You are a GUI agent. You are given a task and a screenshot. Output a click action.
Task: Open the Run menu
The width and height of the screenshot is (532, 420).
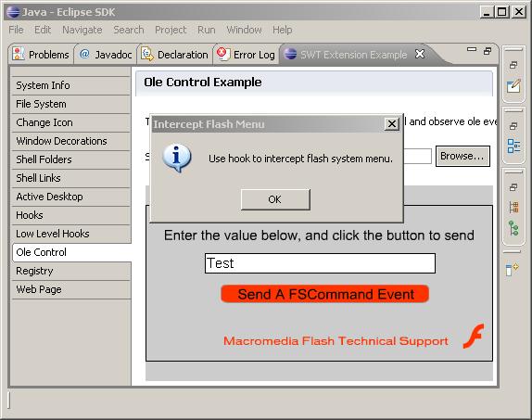pyautogui.click(x=207, y=30)
